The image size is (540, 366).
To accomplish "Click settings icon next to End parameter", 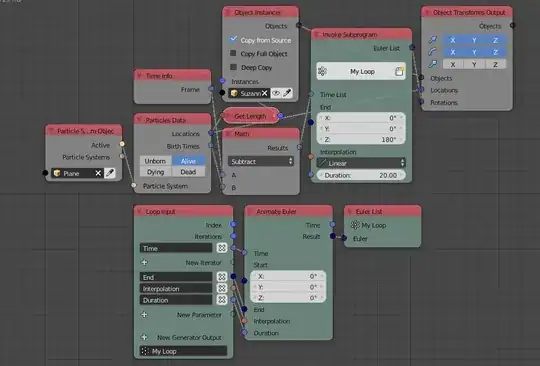I will click(222, 277).
